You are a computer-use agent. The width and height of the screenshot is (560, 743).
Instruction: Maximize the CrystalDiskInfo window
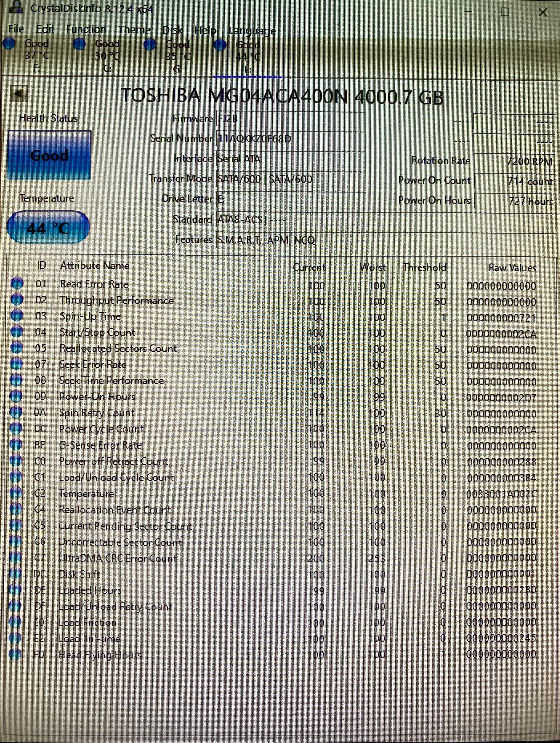pyautogui.click(x=505, y=12)
